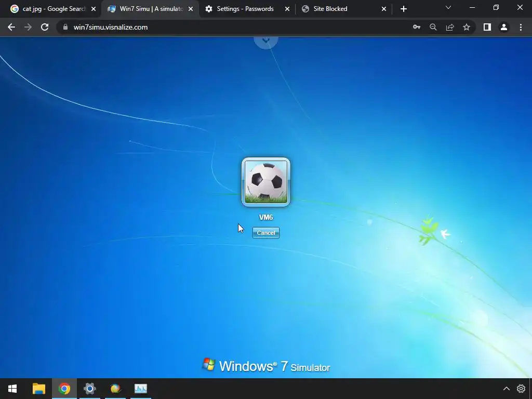This screenshot has height=399, width=532.
Task: Select Google Chrome in the taskbar
Action: click(x=64, y=389)
